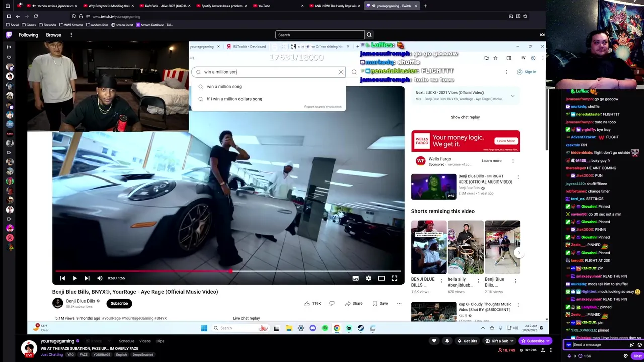The width and height of the screenshot is (644, 362).
Task: Open IM RIGHT HERE video thumbnail
Action: pos(433,187)
